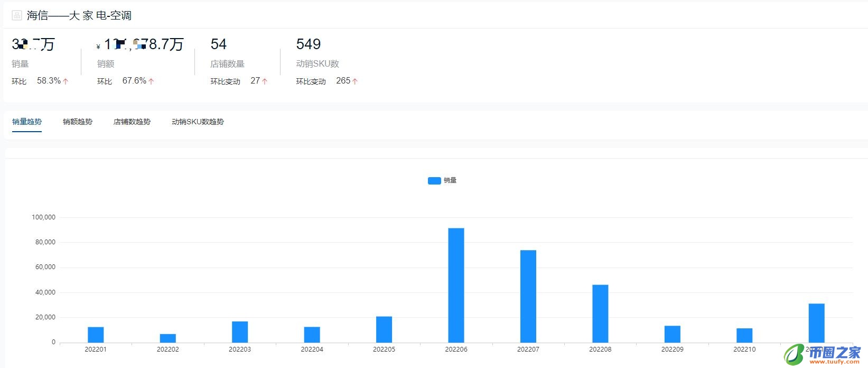Click the red up arrow next to 67.6%
868x368 pixels.
point(151,81)
